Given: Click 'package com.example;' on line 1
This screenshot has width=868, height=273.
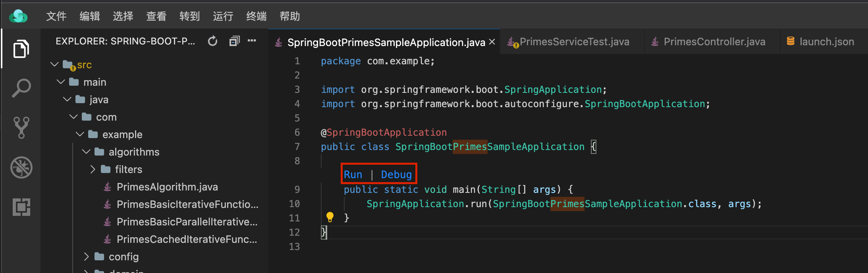Looking at the screenshot, I should tap(378, 61).
